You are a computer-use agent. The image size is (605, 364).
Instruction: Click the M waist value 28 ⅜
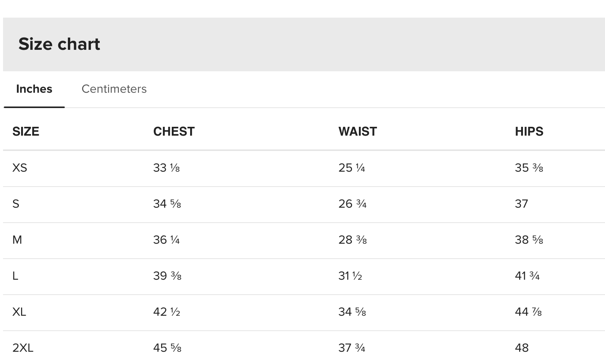click(x=352, y=240)
